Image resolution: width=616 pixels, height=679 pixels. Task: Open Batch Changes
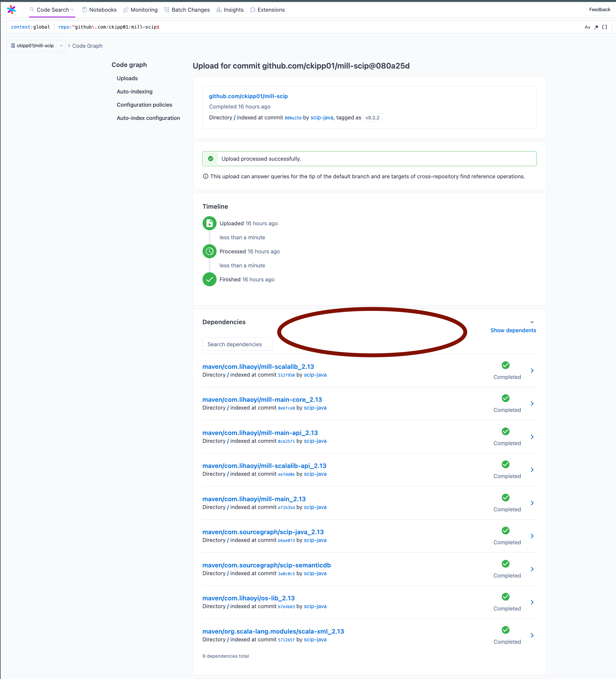tap(187, 10)
